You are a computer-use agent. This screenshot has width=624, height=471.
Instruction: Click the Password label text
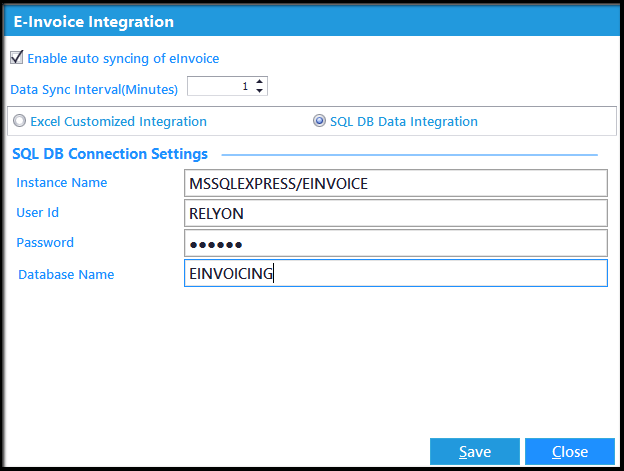tap(45, 243)
